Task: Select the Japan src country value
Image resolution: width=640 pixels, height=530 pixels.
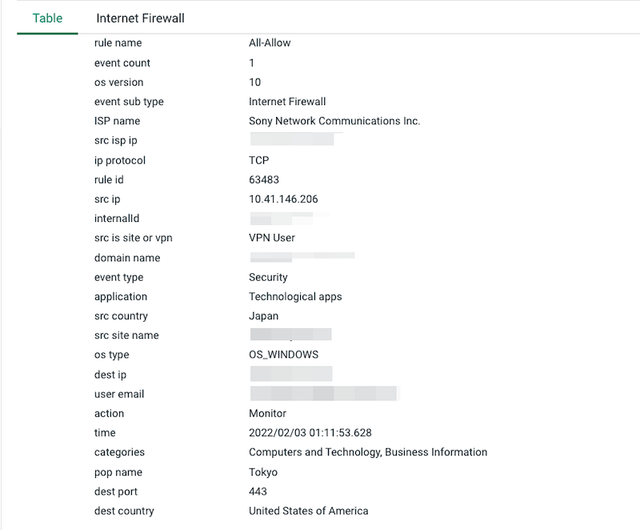Action: [x=263, y=316]
